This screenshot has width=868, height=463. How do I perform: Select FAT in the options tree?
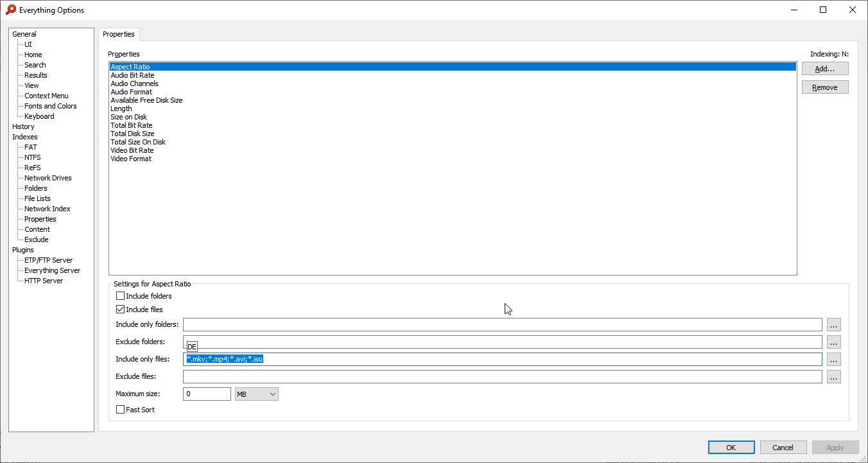(x=31, y=147)
